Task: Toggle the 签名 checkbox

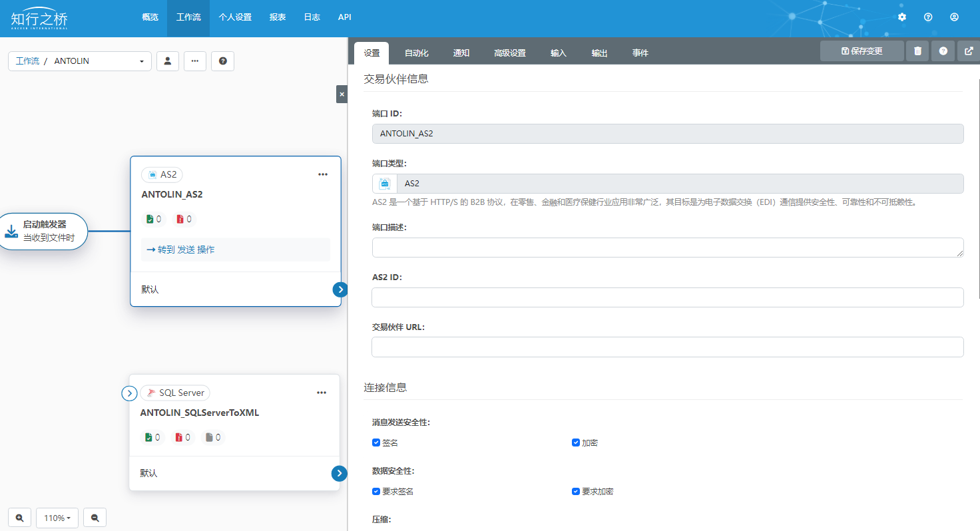Action: pyautogui.click(x=376, y=442)
